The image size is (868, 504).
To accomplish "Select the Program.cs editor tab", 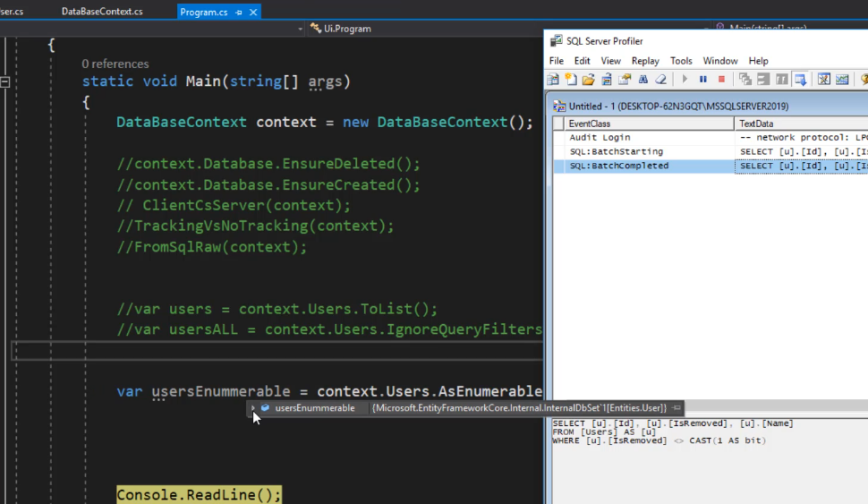I will [x=204, y=12].
